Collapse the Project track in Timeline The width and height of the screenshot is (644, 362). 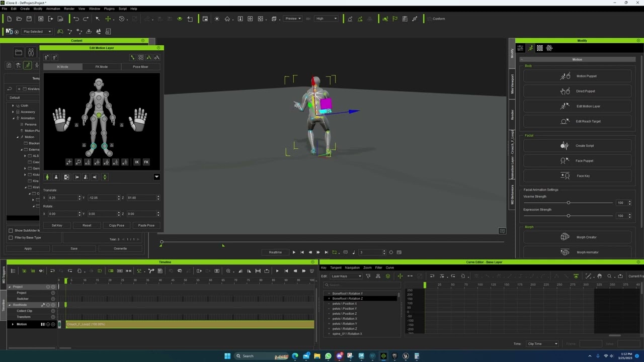click(9, 287)
